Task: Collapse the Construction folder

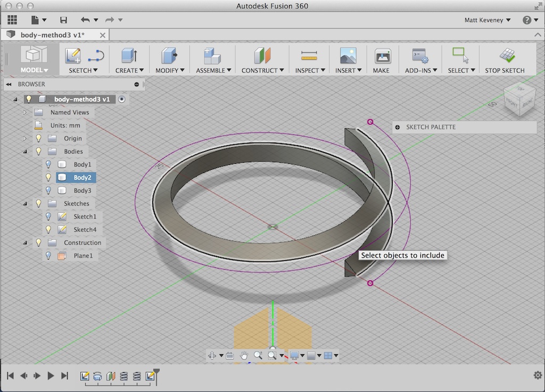Action: [x=25, y=243]
